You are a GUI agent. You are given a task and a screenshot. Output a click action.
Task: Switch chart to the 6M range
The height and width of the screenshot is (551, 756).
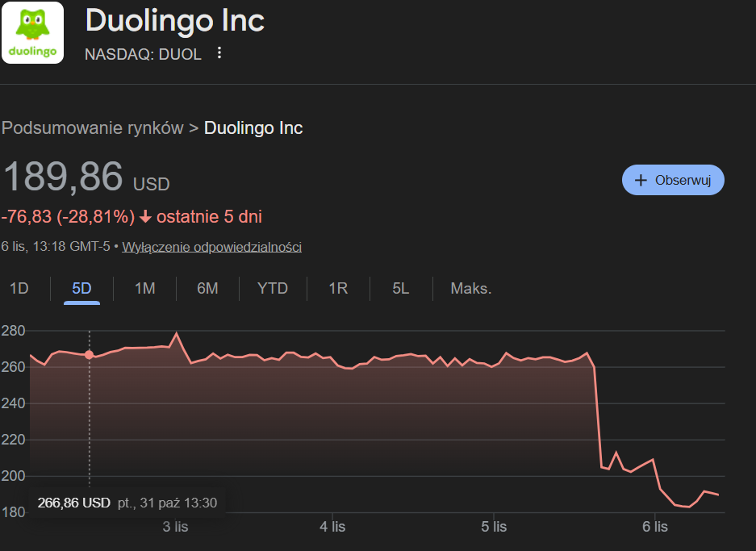pyautogui.click(x=207, y=288)
